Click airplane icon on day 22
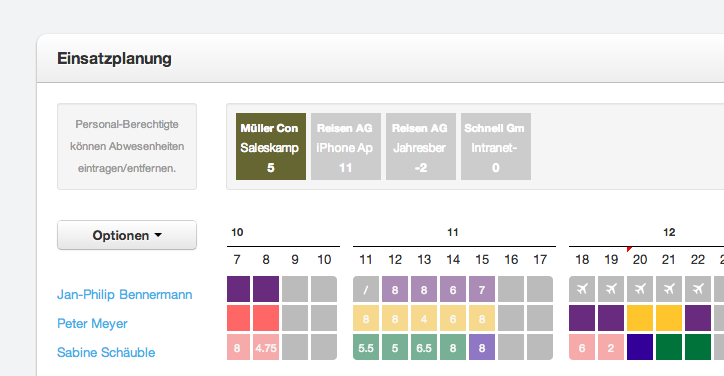The height and width of the screenshot is (376, 724). pyautogui.click(x=698, y=289)
